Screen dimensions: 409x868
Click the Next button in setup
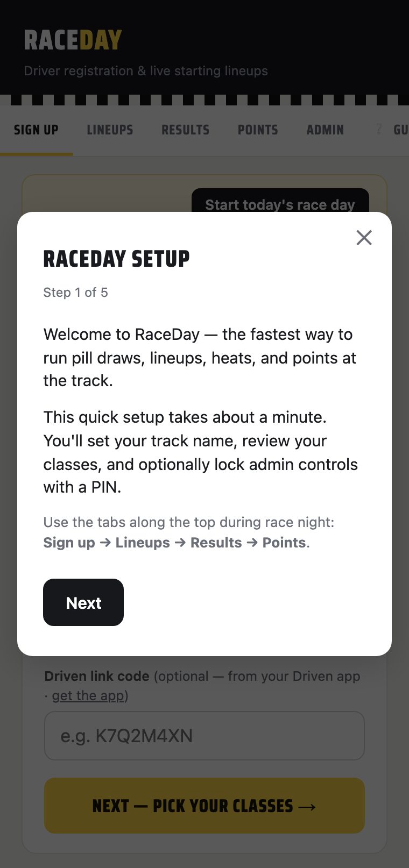[83, 602]
